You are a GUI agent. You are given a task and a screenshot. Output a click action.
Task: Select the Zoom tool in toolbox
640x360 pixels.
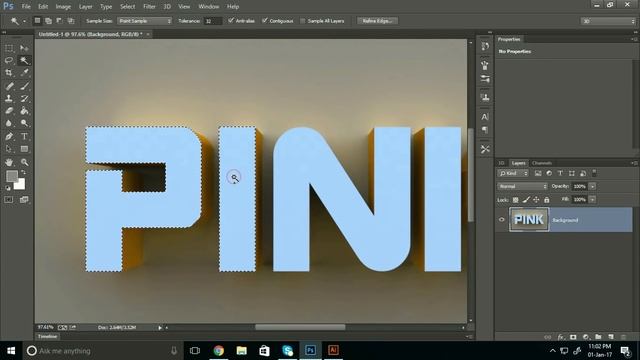click(24, 162)
